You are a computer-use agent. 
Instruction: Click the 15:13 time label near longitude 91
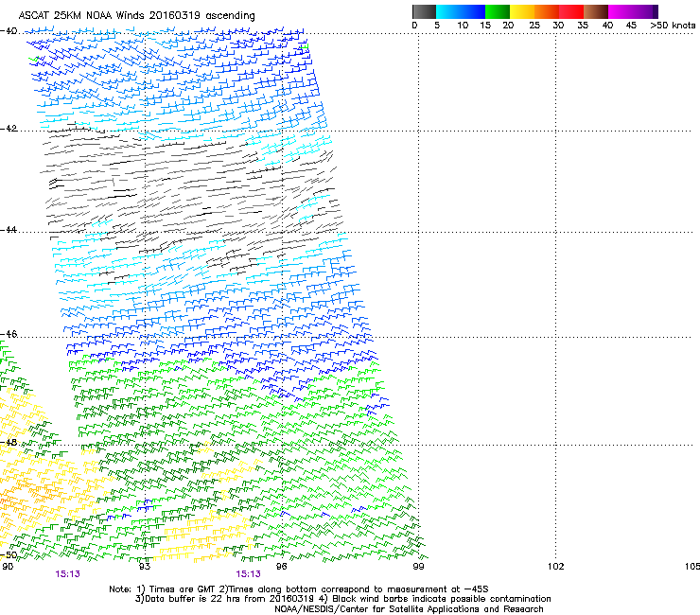(x=68, y=574)
